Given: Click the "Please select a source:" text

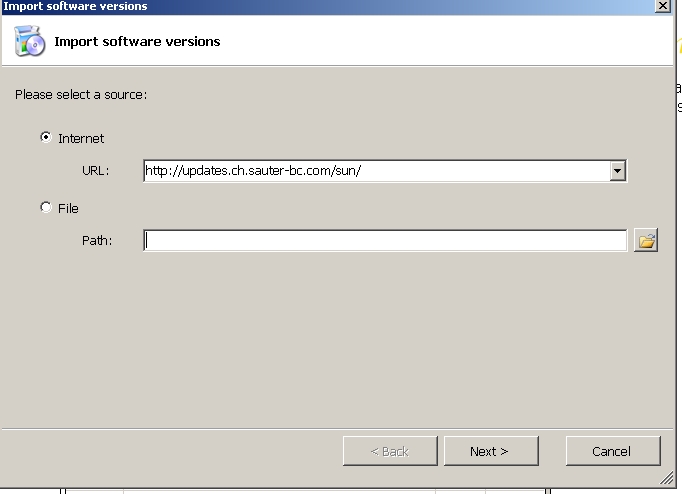Looking at the screenshot, I should point(81,95).
